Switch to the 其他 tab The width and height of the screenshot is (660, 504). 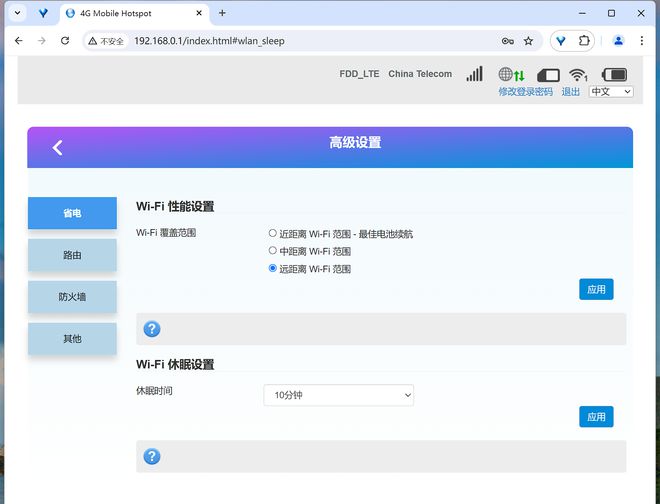point(72,339)
